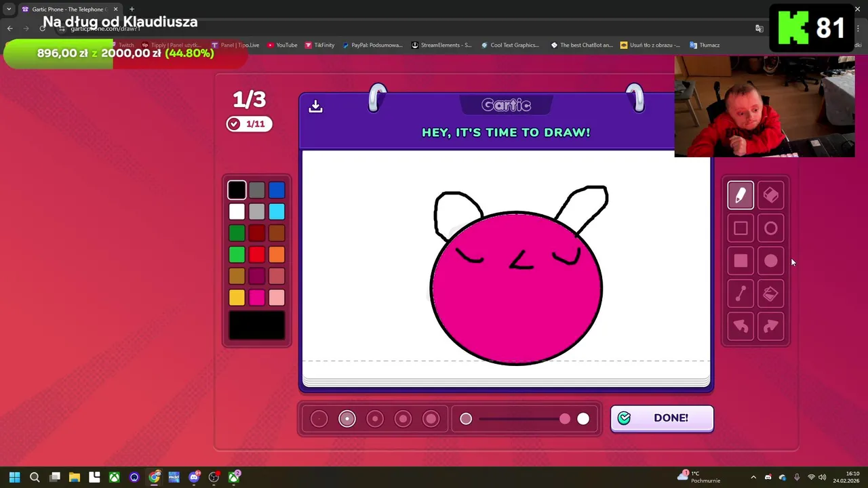Open Discord from the taskbar
This screenshot has width=868, height=488.
click(195, 477)
